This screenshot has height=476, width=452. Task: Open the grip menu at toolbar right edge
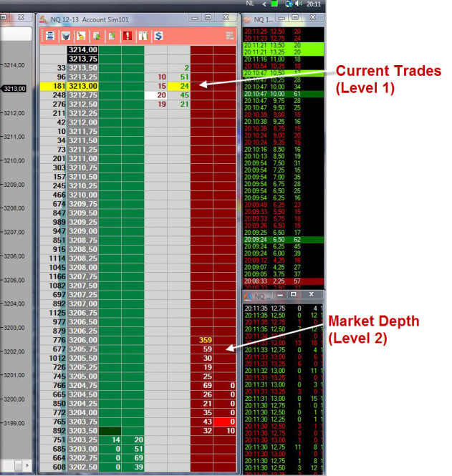click(x=229, y=35)
